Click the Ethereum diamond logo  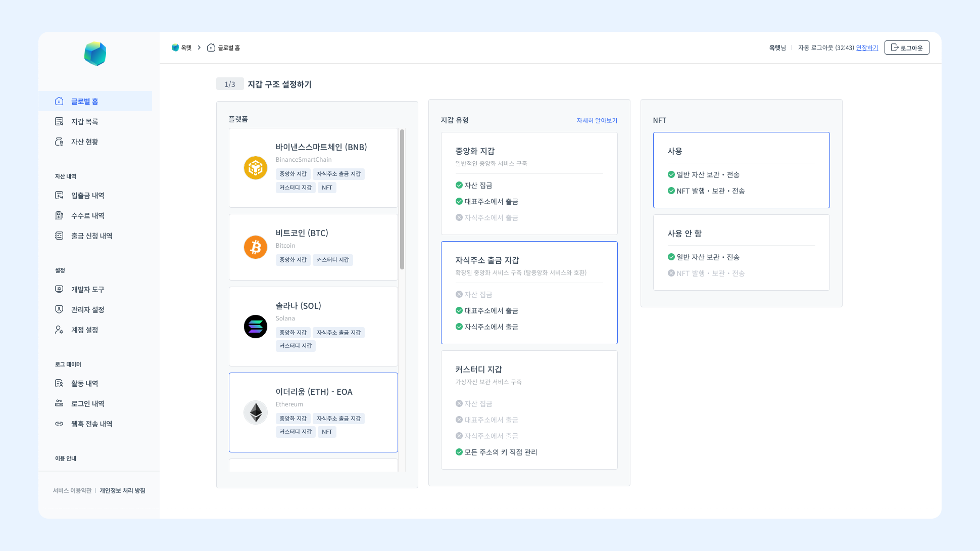(x=256, y=412)
